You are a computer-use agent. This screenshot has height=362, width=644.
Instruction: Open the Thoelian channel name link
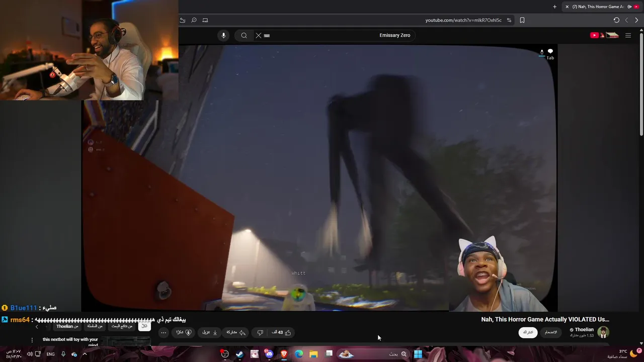pyautogui.click(x=584, y=330)
